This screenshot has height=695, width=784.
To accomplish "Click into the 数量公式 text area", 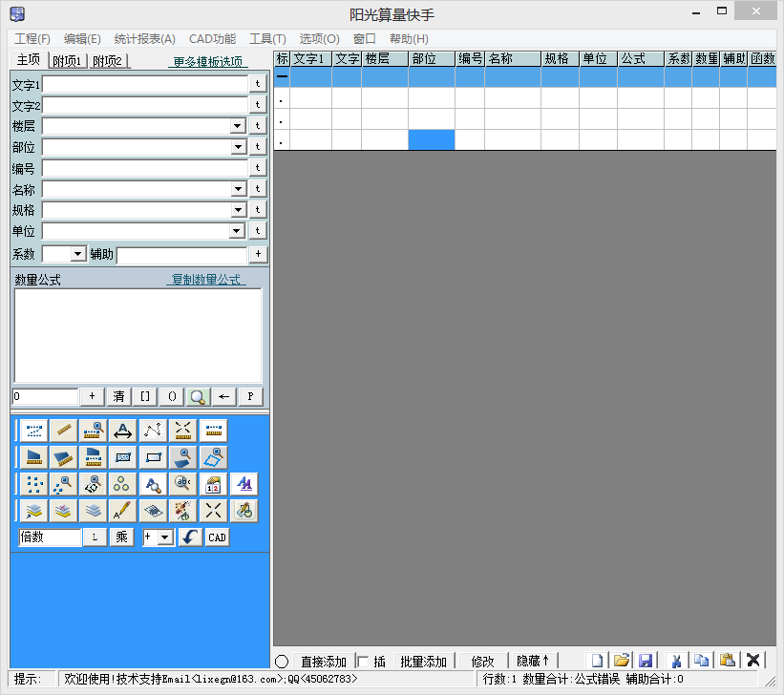I will click(x=138, y=335).
